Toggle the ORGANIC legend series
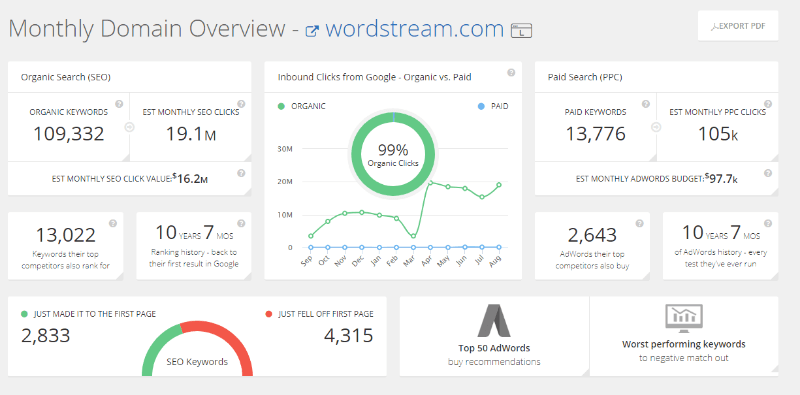Screen dimensions: 800x395 (x=302, y=106)
